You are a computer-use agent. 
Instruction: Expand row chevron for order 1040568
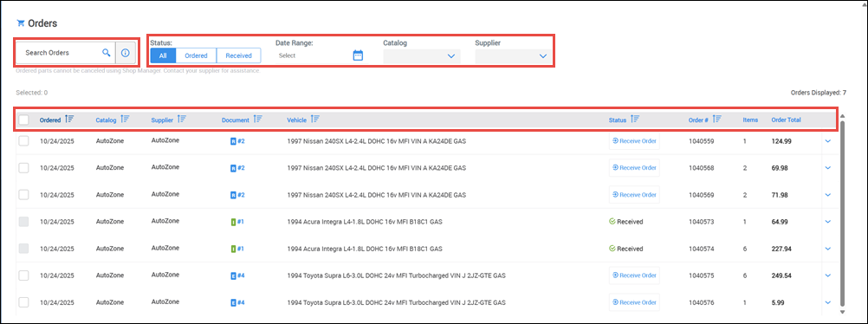828,168
